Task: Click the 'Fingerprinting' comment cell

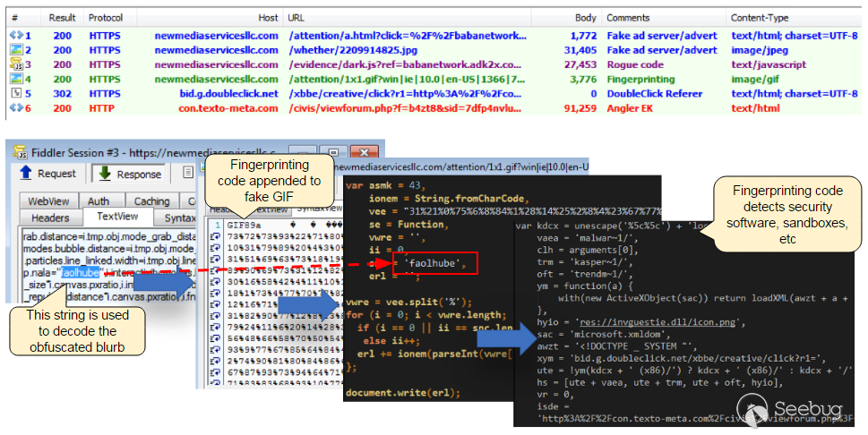Action: point(640,79)
